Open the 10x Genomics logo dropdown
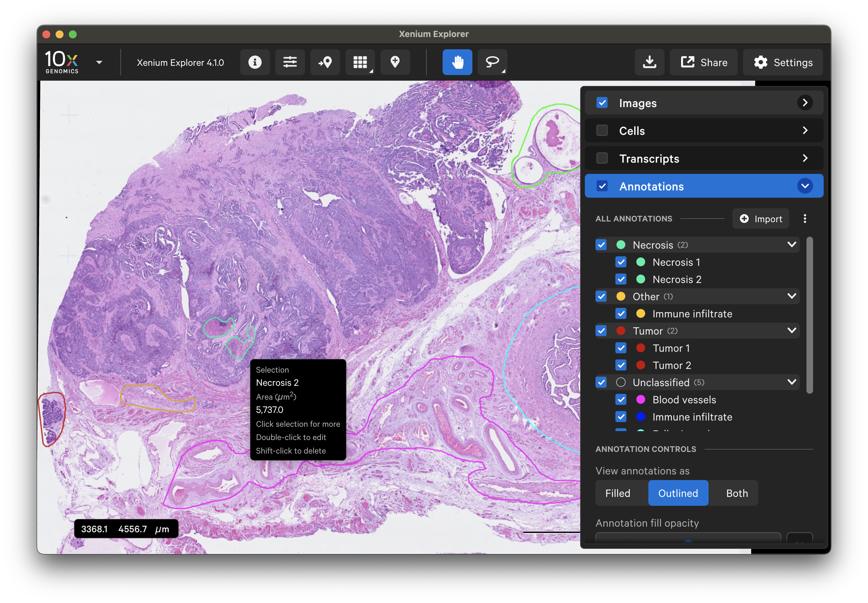The height and width of the screenshot is (603, 868). tap(99, 62)
